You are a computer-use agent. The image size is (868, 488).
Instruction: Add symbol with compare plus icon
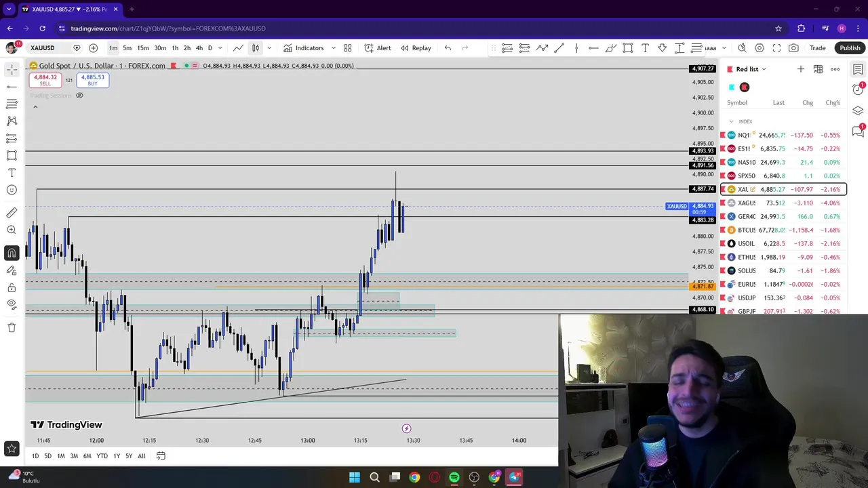click(x=93, y=48)
